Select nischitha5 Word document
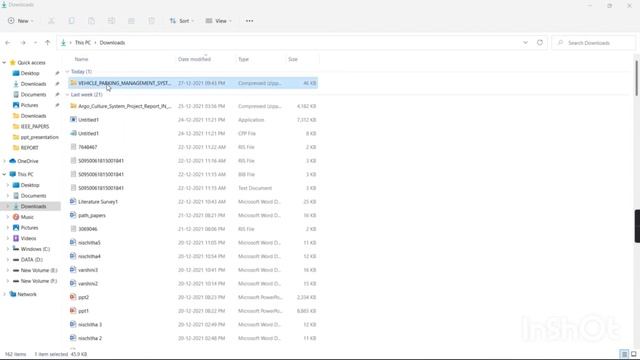 (x=193, y=243)
